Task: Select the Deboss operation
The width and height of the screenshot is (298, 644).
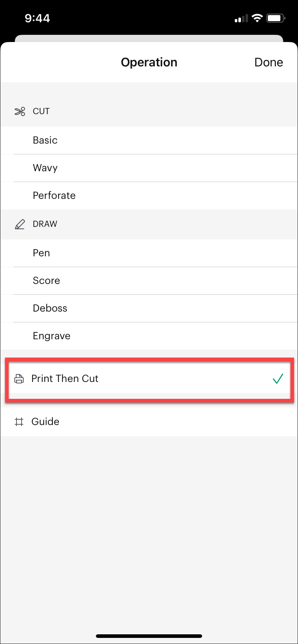Action: pyautogui.click(x=50, y=308)
